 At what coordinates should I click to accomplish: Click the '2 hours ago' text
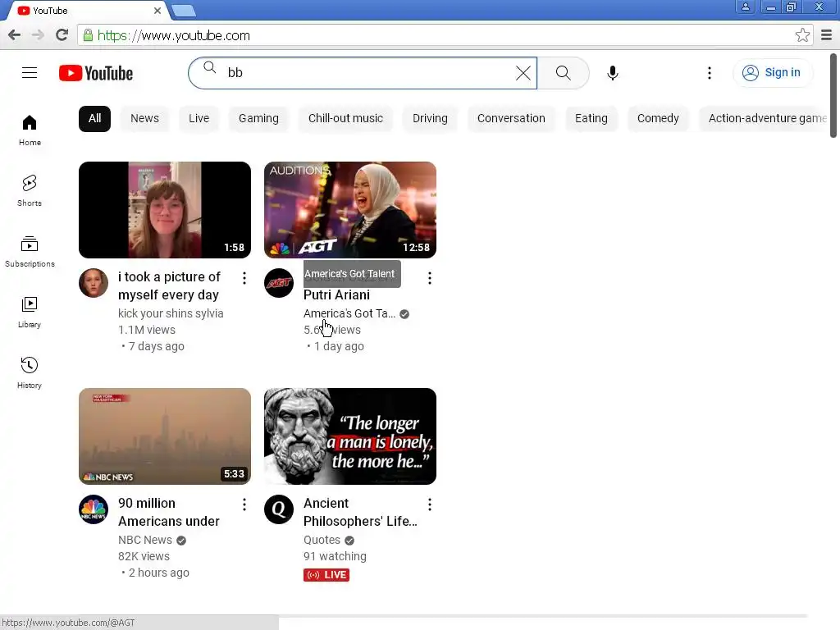(158, 573)
